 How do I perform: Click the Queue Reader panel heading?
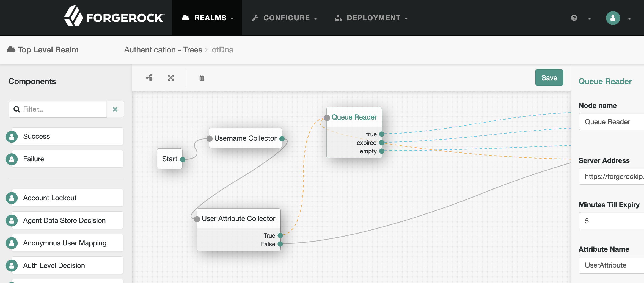coord(605,81)
